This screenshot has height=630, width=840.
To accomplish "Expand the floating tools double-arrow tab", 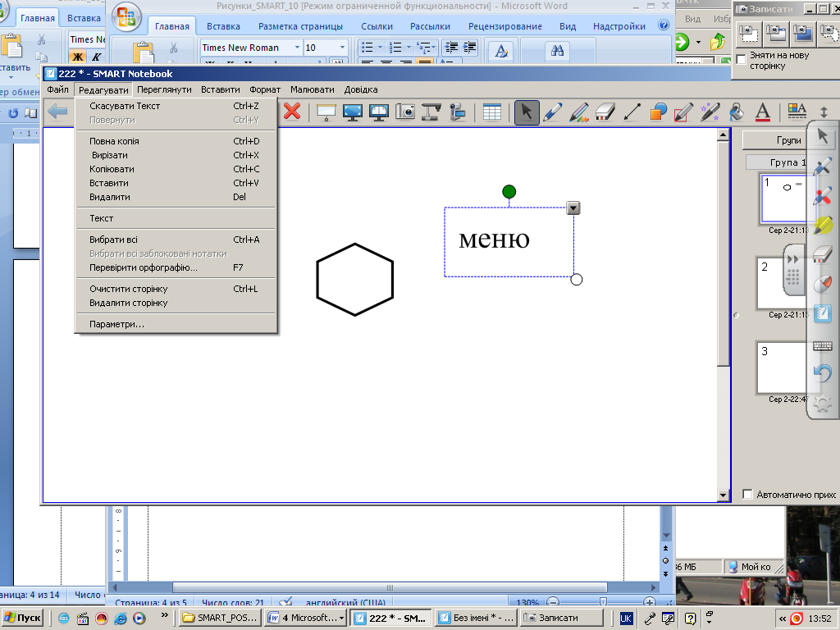I will tap(793, 259).
